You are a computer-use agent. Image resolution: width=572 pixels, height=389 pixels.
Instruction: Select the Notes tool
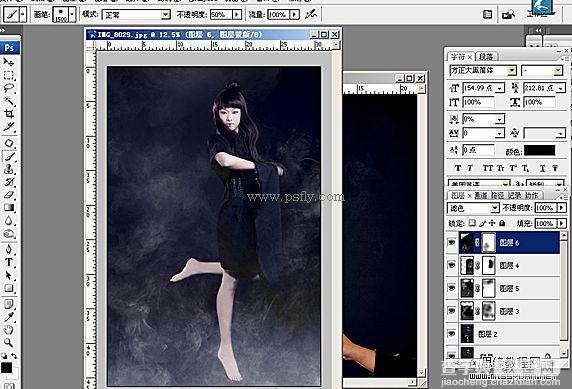click(x=8, y=304)
